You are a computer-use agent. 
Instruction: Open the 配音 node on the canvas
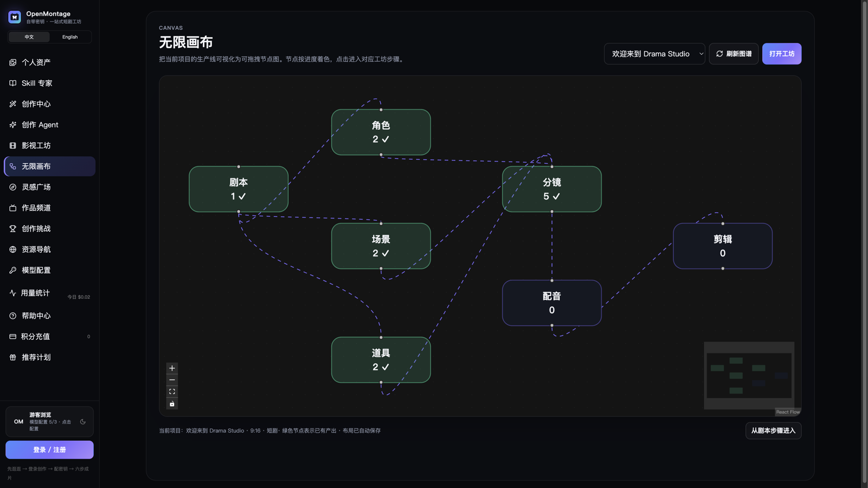click(552, 303)
